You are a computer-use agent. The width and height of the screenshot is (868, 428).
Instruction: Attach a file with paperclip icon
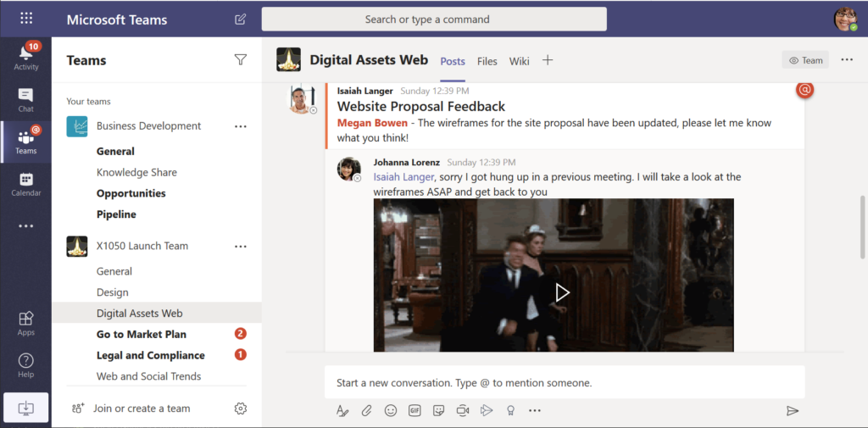(x=366, y=411)
